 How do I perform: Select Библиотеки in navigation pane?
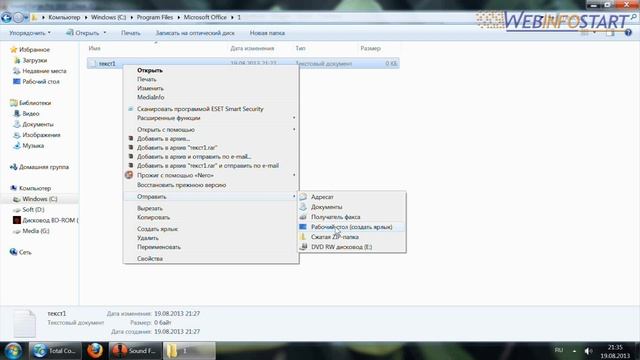[31, 103]
